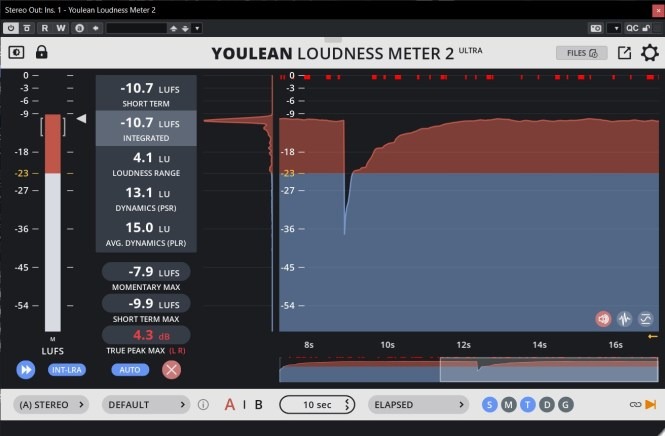Click MOMENTARY MAX -7.9 LUFS value
Image resolution: width=665 pixels, height=436 pixels.
pyautogui.click(x=146, y=272)
